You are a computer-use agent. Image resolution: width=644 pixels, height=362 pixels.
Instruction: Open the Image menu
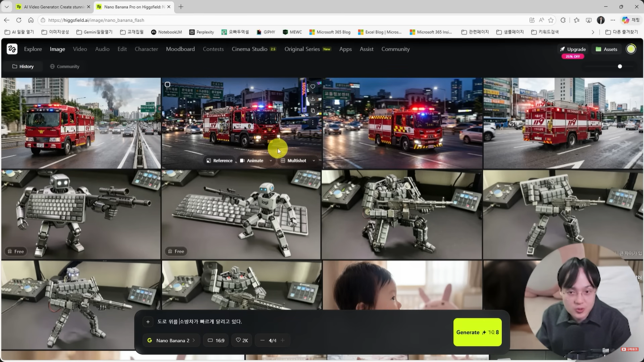pos(57,49)
